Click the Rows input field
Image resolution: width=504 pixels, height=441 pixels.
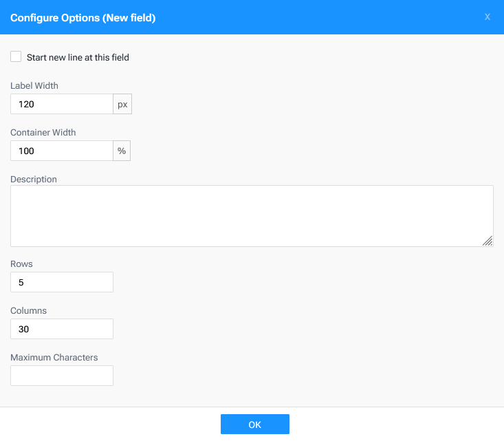[x=62, y=282]
